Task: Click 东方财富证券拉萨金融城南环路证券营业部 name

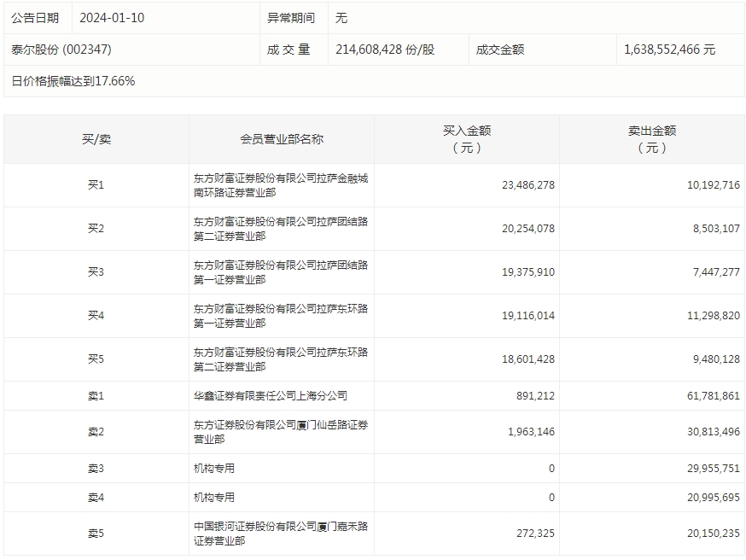Action: coord(281,184)
